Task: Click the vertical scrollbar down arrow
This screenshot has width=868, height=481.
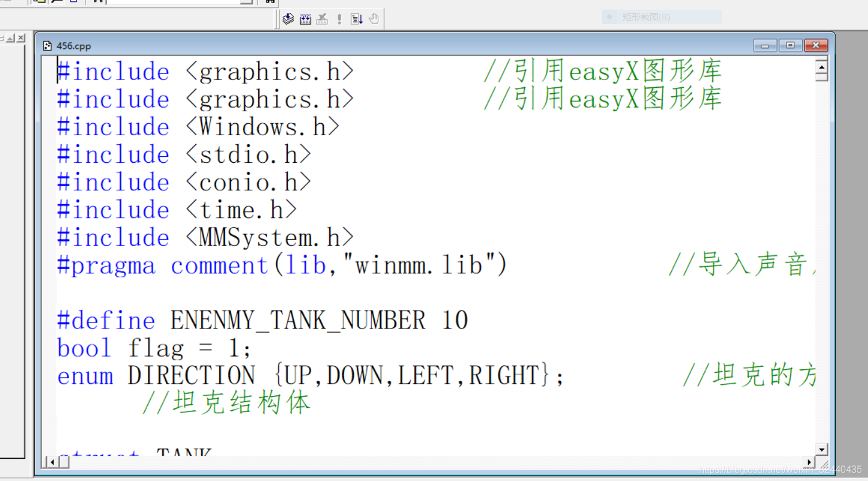Action: (x=821, y=449)
